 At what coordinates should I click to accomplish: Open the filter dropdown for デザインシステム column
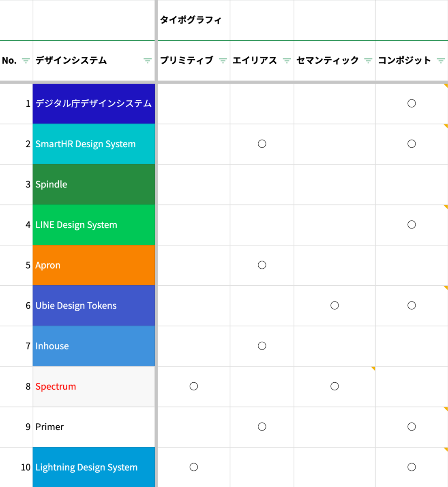pos(148,61)
